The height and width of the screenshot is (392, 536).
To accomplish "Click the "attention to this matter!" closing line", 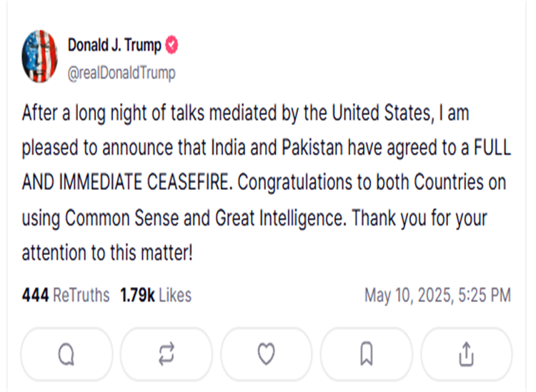I will tap(107, 253).
